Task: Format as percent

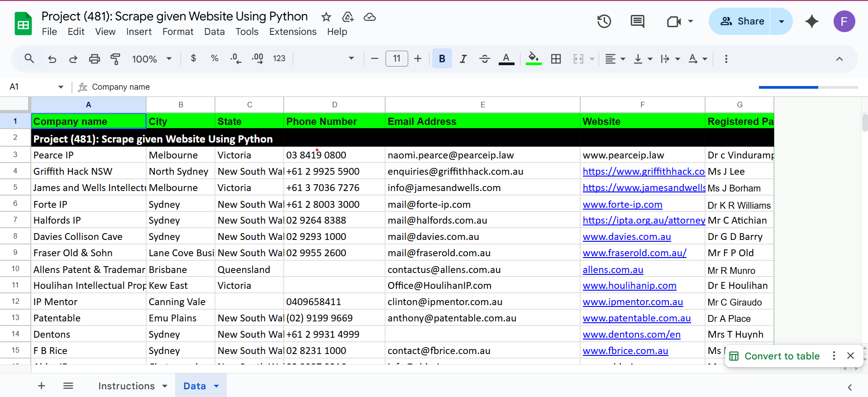Action: (x=215, y=58)
